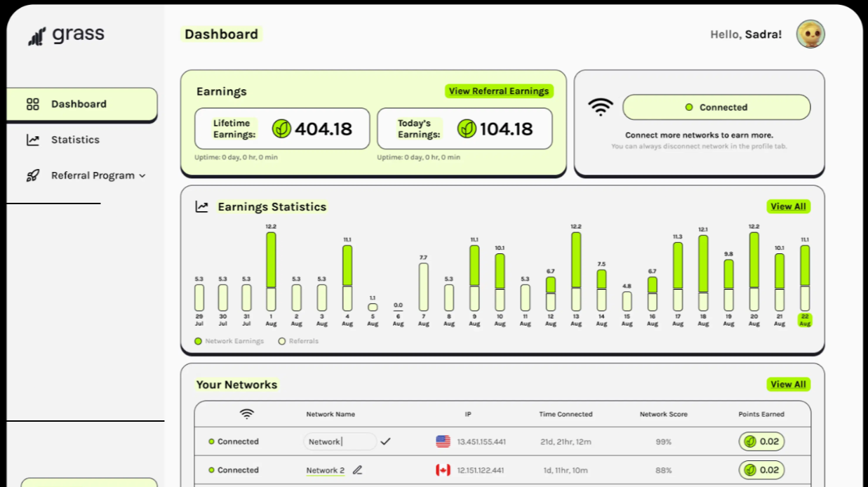Click the highlighted 22 Aug date label
This screenshot has width=868, height=487.
click(x=805, y=320)
